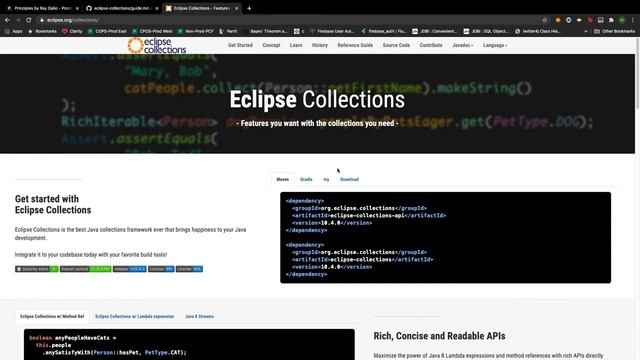
Task: Open the JDBI : Convenient bookmark
Action: (435, 31)
